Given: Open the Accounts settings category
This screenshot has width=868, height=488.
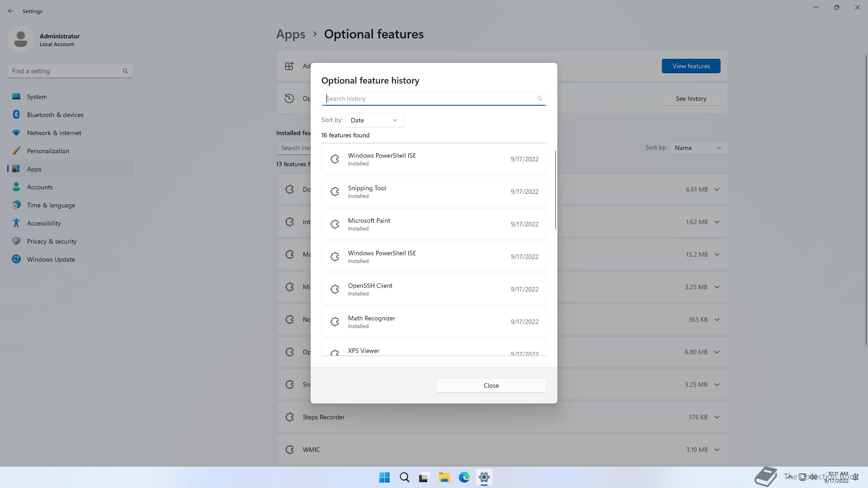Looking at the screenshot, I should [x=71, y=187].
